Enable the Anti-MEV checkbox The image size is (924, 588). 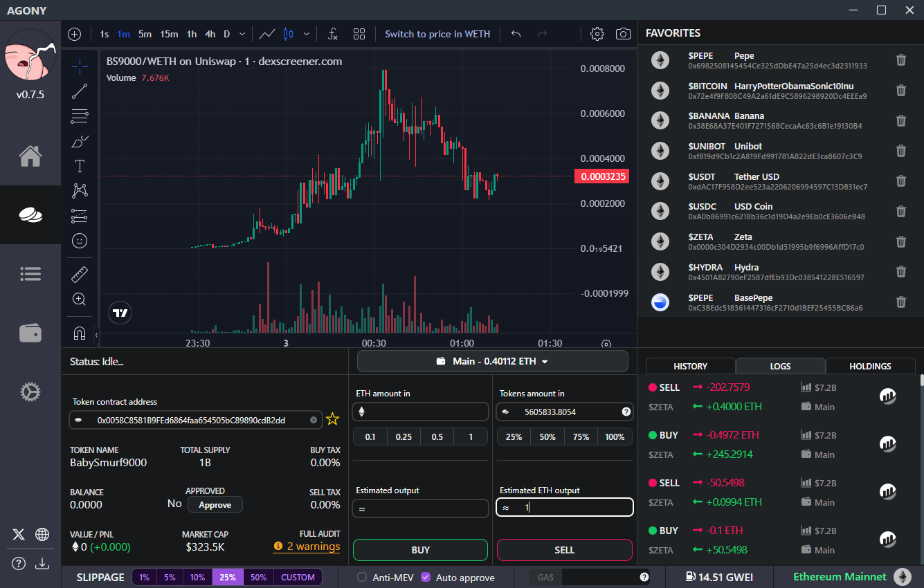[362, 577]
